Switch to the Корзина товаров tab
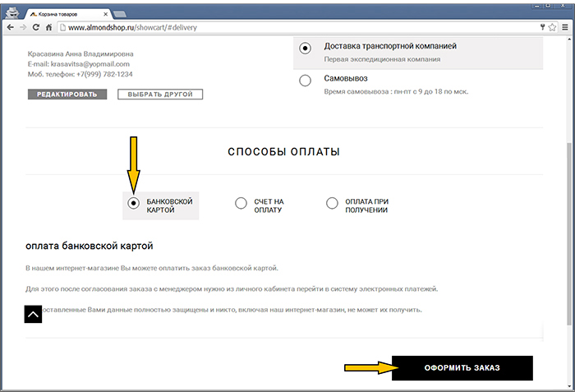575x392 pixels. click(x=68, y=14)
